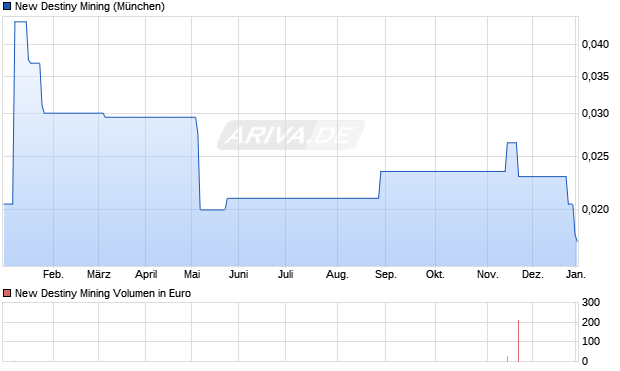Image resolution: width=620 pixels, height=371 pixels.
Task: Click the red Volumen in Euro legend square
Action: click(7, 293)
